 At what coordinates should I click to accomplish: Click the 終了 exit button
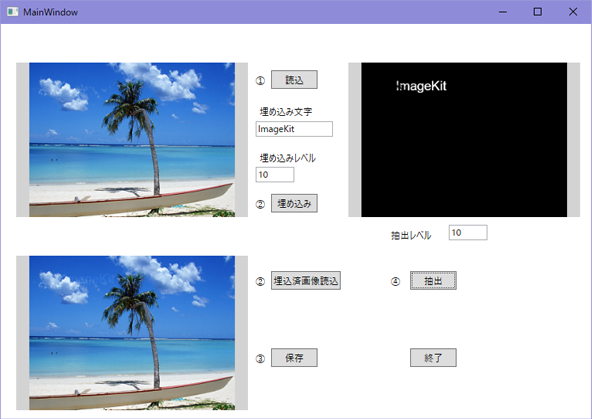[433, 357]
